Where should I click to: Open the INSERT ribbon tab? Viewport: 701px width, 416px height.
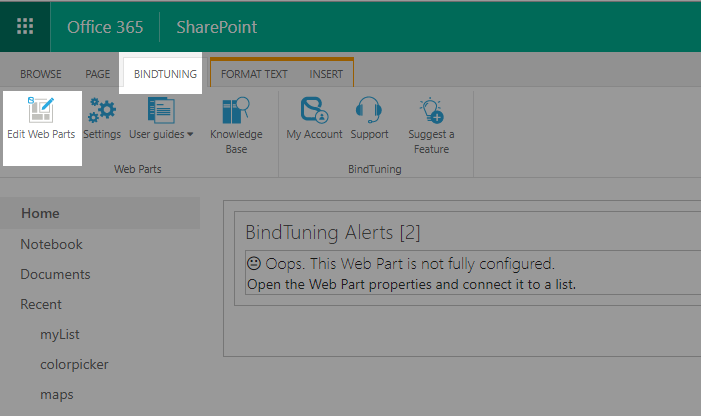pos(326,74)
